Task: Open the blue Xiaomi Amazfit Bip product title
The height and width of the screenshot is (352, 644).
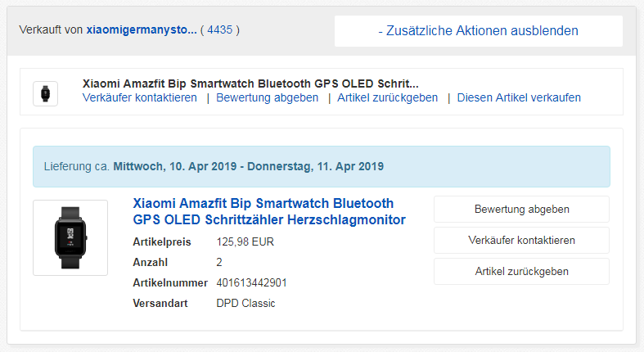Action: 269,211
